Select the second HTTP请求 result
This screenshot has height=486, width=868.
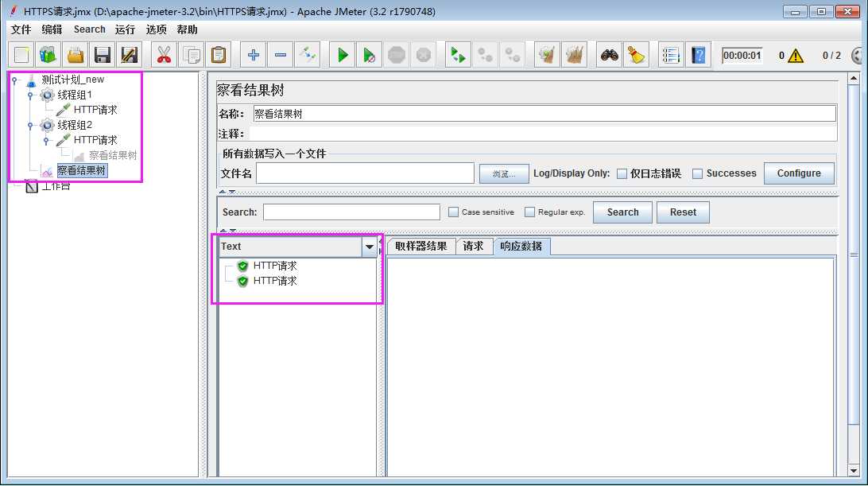click(274, 281)
